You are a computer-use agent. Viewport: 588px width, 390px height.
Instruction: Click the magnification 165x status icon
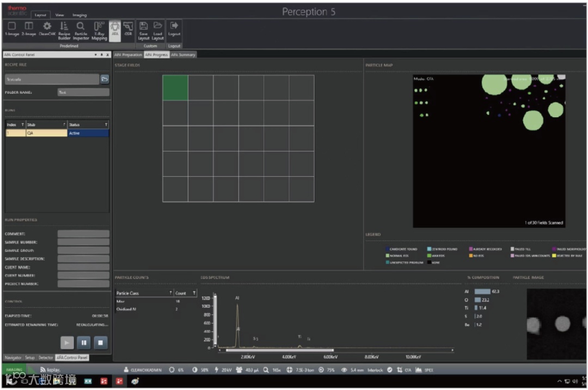pos(266,370)
